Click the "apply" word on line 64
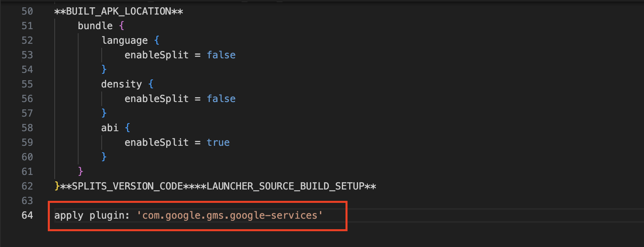This screenshot has width=644, height=247. (x=68, y=215)
